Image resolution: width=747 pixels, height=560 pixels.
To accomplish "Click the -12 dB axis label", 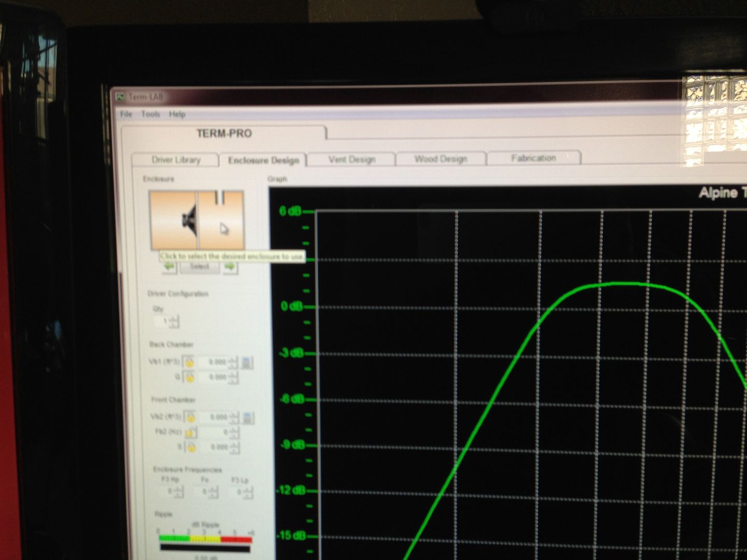I will point(290,490).
